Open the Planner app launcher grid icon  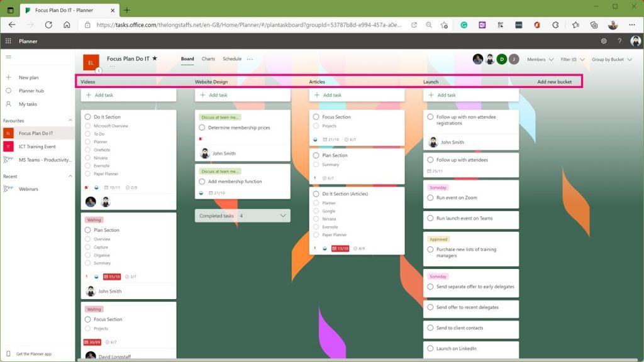pyautogui.click(x=8, y=41)
